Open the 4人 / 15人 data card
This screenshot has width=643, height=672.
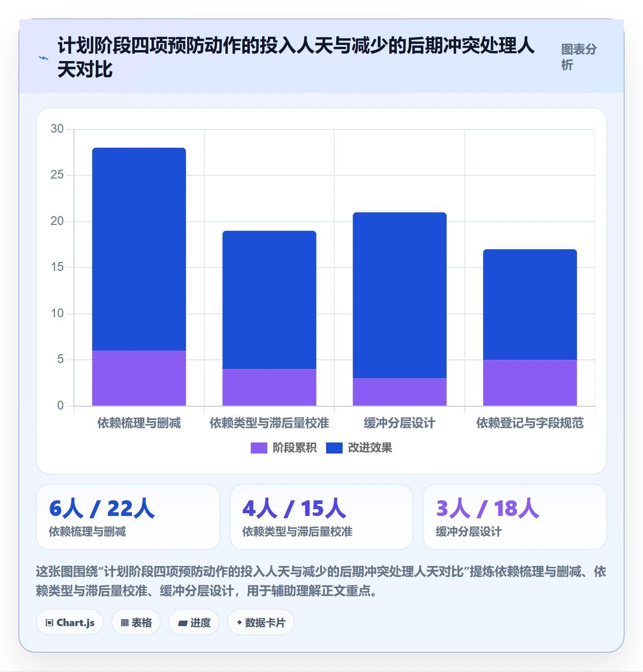pyautogui.click(x=321, y=517)
